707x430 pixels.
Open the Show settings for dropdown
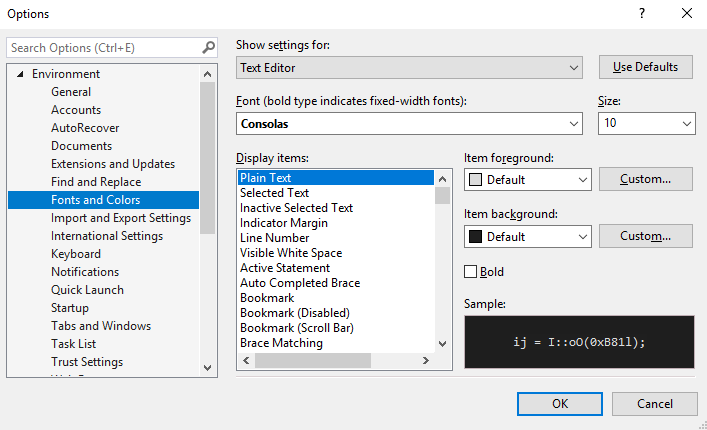409,68
